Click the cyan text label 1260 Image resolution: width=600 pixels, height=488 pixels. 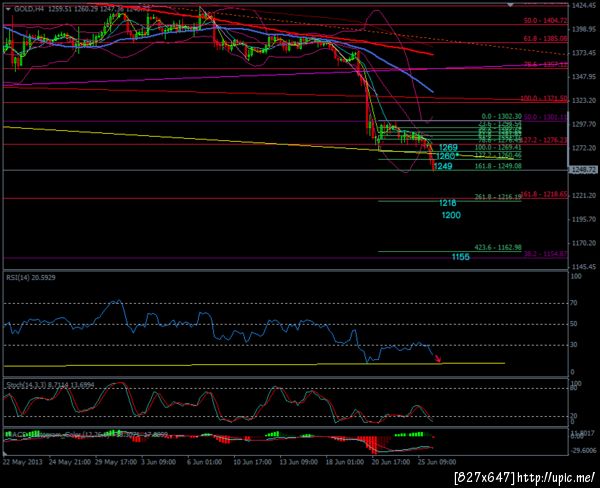(x=445, y=156)
